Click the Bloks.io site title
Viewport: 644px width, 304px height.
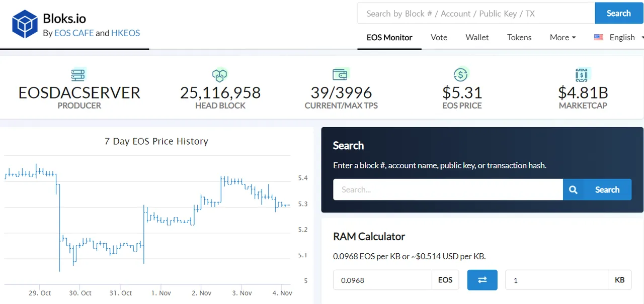click(64, 19)
